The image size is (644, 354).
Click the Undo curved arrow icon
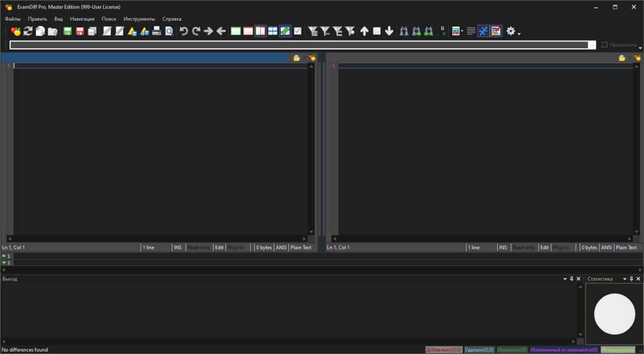pos(183,31)
